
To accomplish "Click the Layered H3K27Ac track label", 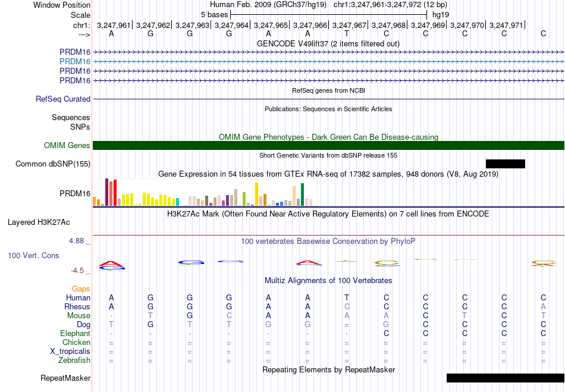I will coord(39,222).
